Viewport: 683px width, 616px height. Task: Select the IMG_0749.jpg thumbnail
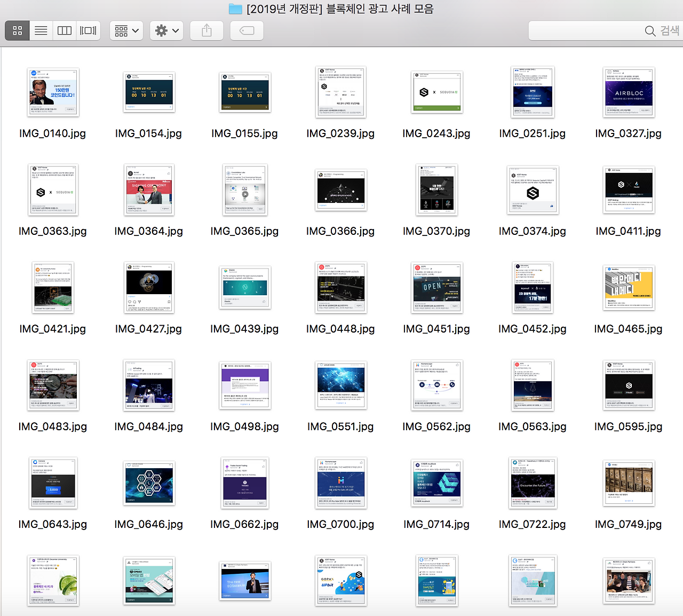[x=629, y=483]
